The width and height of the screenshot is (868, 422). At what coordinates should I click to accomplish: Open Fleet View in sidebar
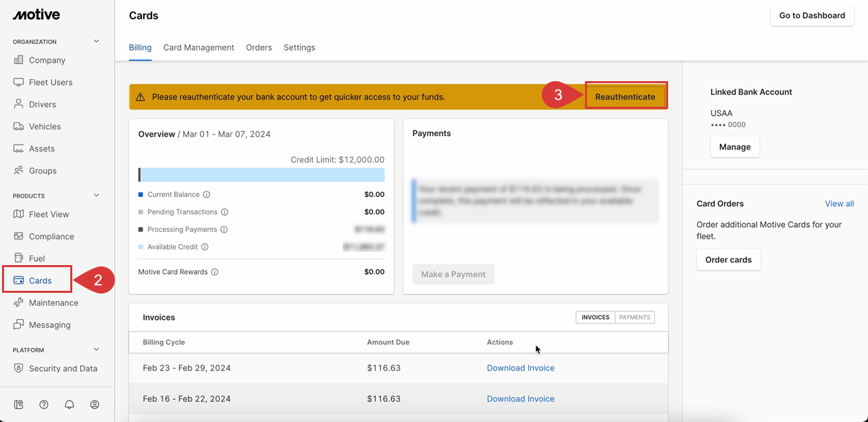(49, 214)
